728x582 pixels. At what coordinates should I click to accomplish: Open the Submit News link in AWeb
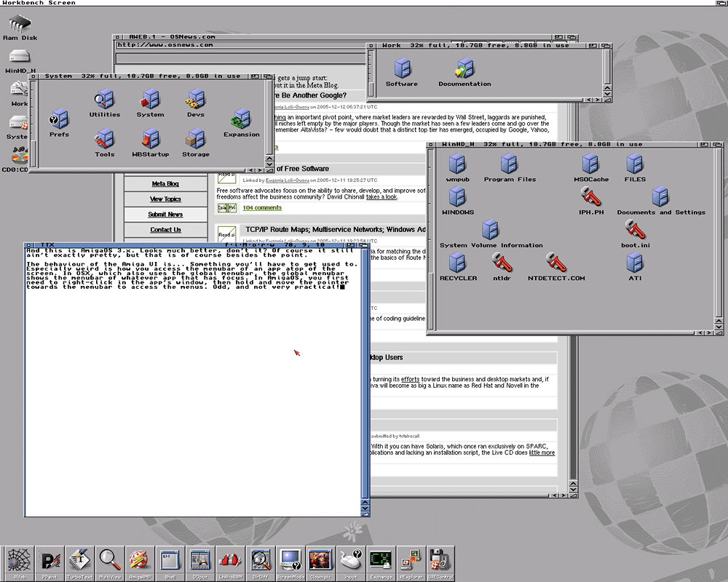point(165,215)
